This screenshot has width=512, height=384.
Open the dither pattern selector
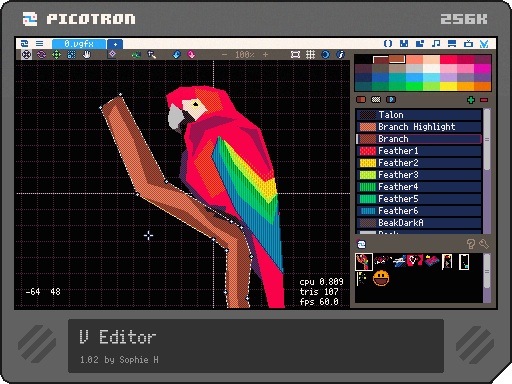(x=376, y=99)
